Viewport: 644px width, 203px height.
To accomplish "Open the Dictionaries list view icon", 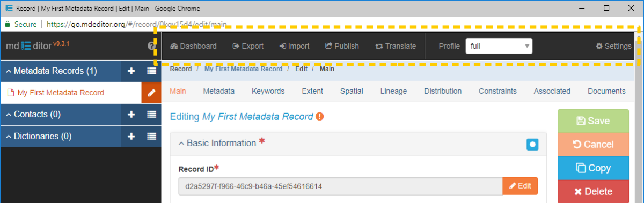I will [151, 136].
